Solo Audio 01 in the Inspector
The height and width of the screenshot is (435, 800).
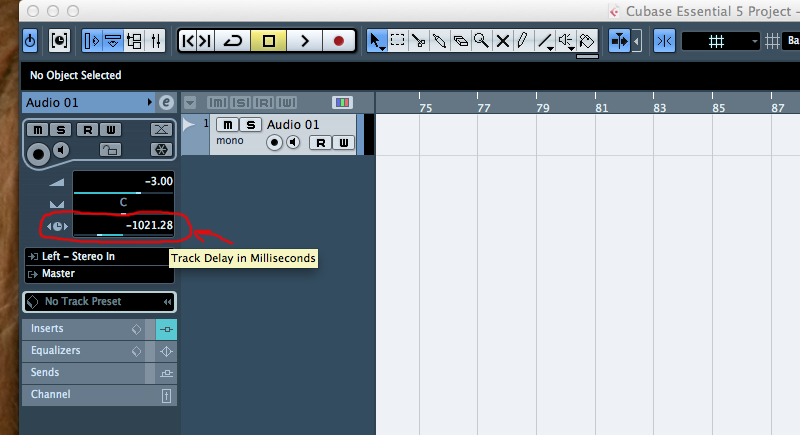coord(61,130)
